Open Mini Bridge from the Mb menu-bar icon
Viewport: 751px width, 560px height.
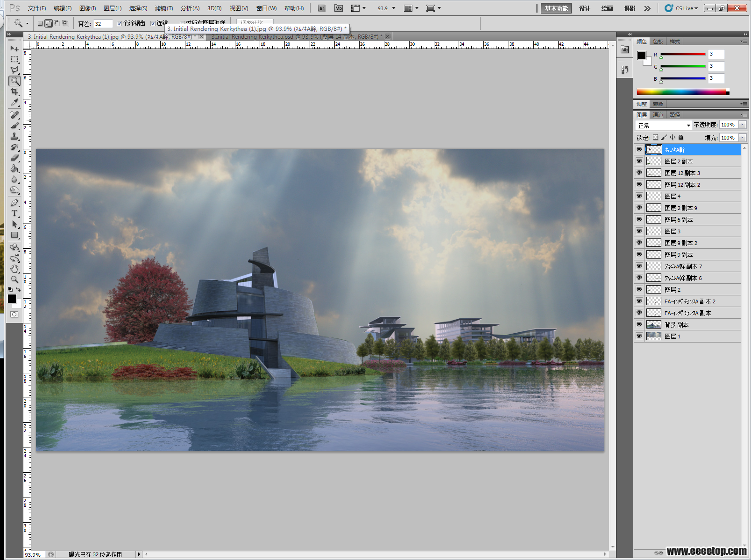pos(339,8)
